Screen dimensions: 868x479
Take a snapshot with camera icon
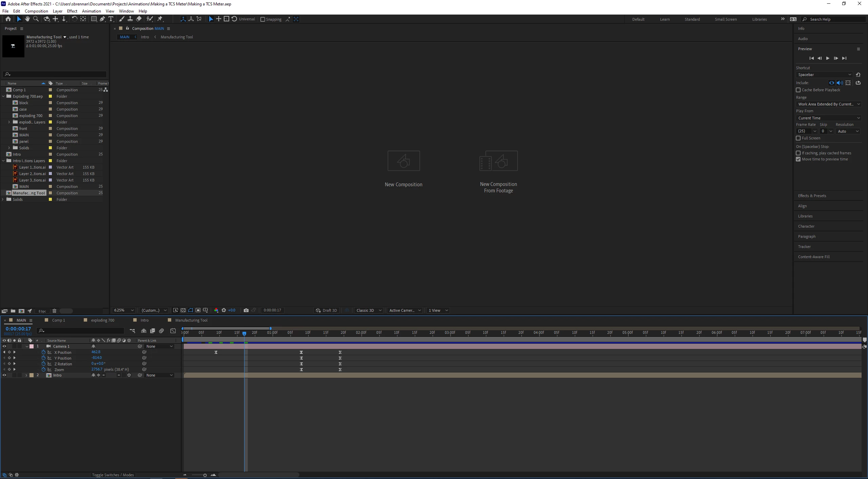[x=246, y=310]
